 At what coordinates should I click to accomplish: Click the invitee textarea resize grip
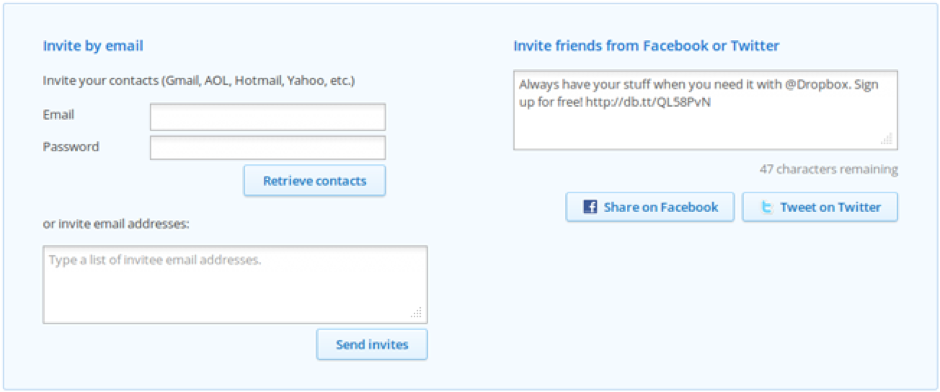(x=417, y=312)
